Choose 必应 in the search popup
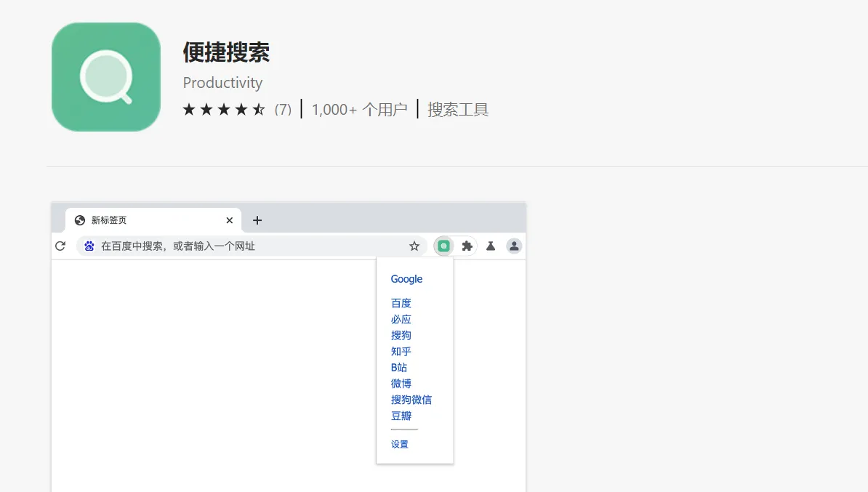Viewport: 868px width, 492px height. 401,319
